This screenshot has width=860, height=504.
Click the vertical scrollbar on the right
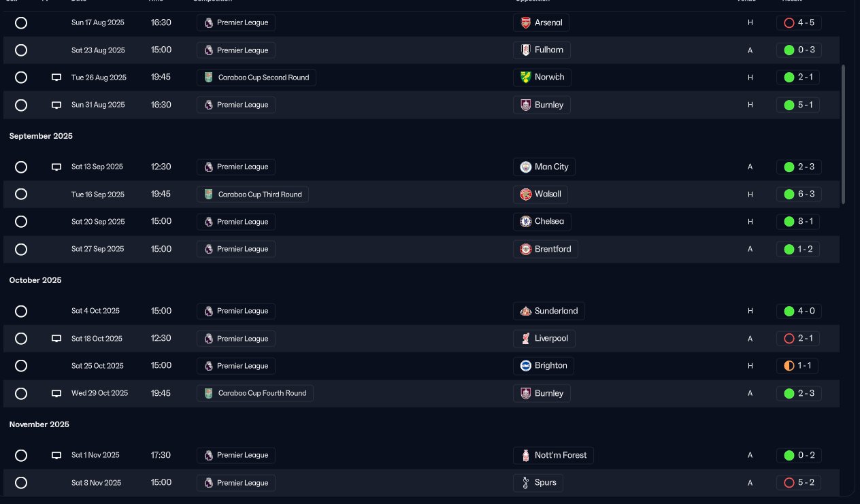(844, 134)
